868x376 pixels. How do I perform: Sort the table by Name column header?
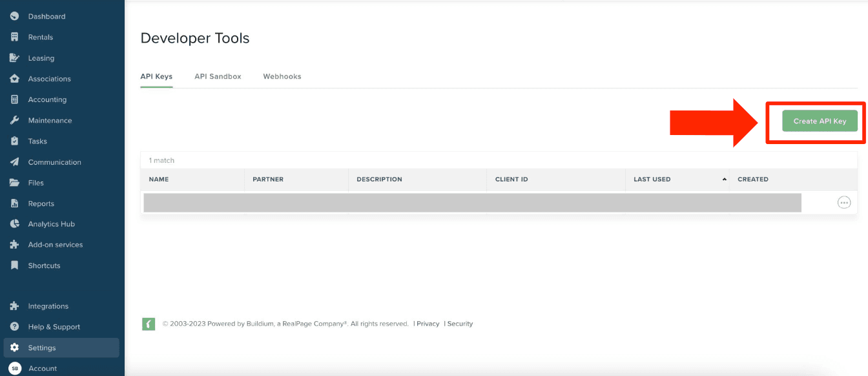[x=159, y=179]
